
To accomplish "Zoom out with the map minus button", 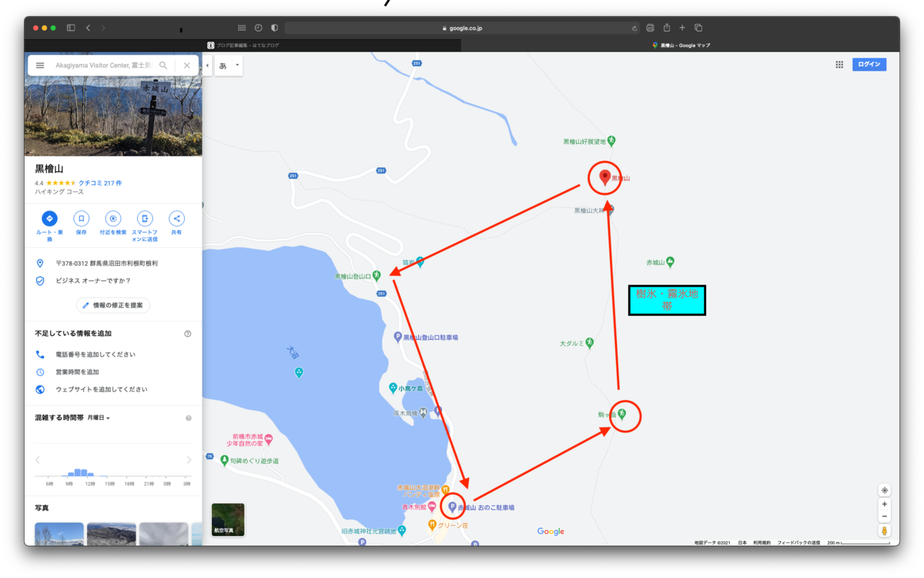I will [x=885, y=516].
